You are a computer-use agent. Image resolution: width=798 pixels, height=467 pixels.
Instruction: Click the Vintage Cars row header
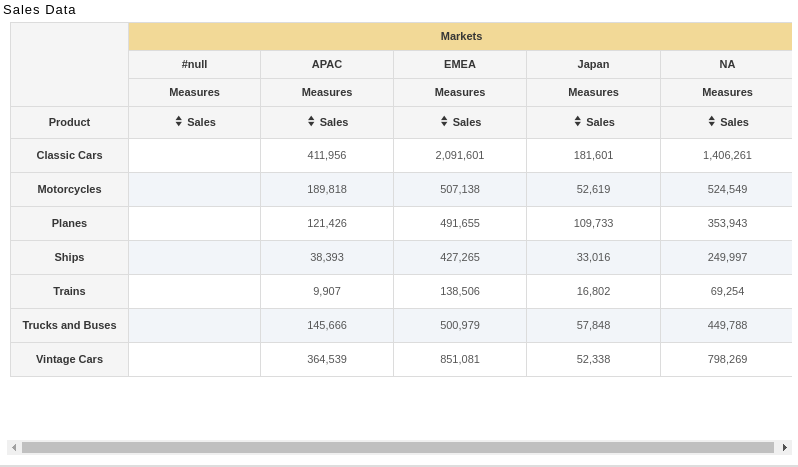pos(69,359)
